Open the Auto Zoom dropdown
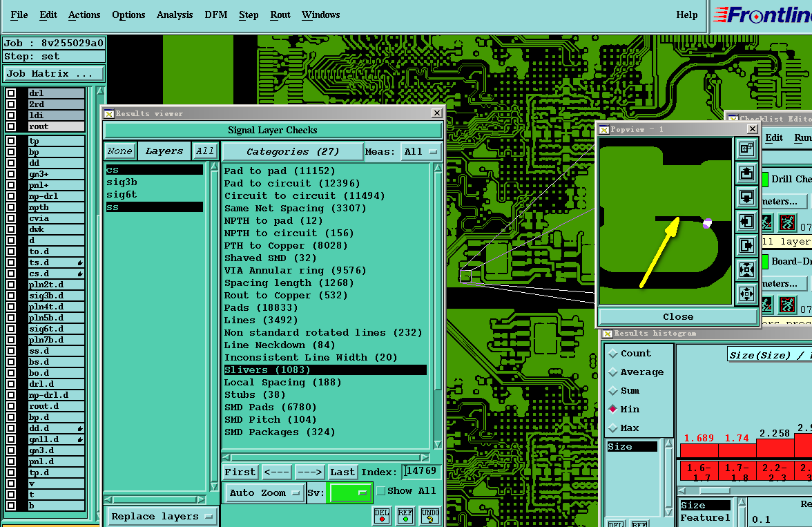 coord(264,492)
